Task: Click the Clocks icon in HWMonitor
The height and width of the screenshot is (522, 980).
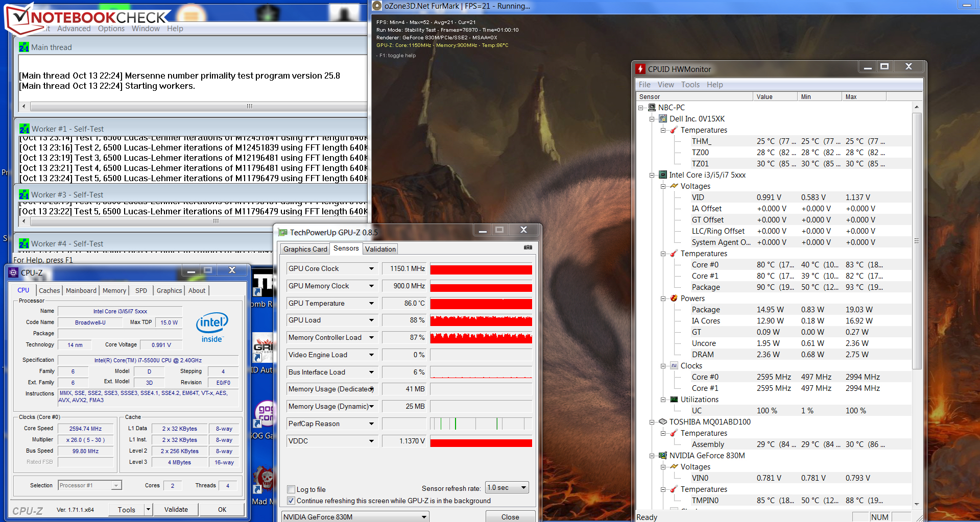Action: pos(674,365)
